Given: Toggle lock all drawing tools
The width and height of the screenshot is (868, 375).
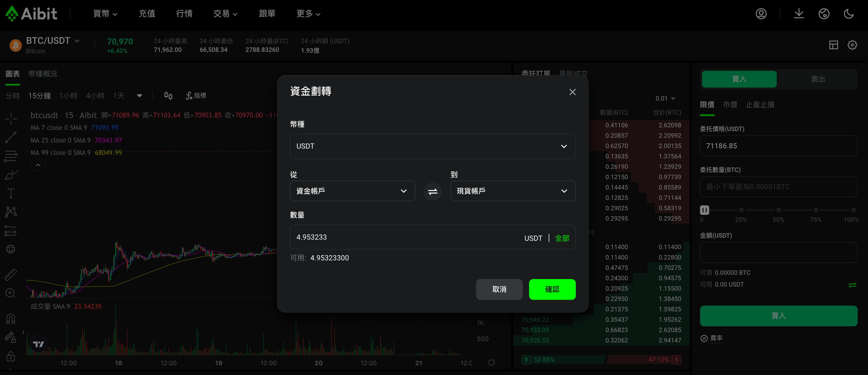Looking at the screenshot, I should pyautogui.click(x=11, y=356).
